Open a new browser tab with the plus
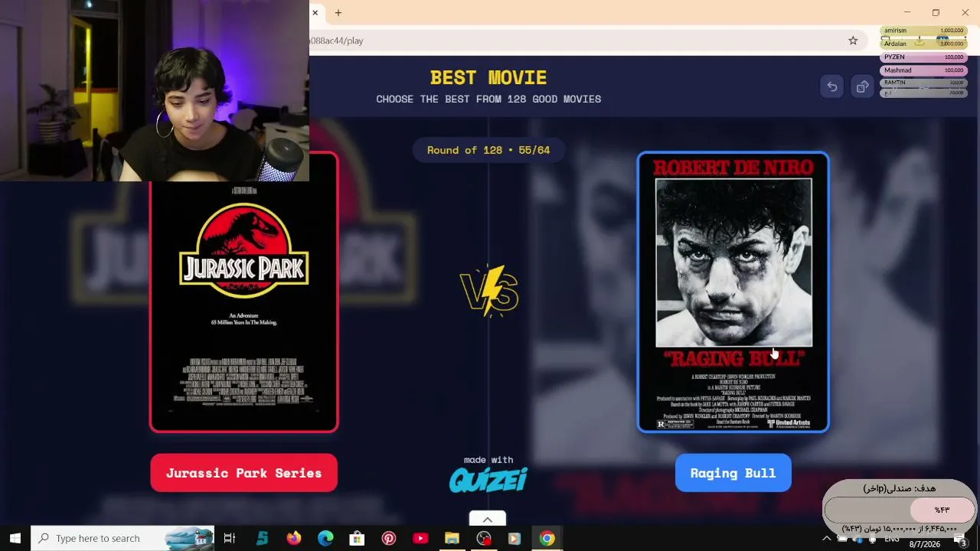 coord(338,13)
